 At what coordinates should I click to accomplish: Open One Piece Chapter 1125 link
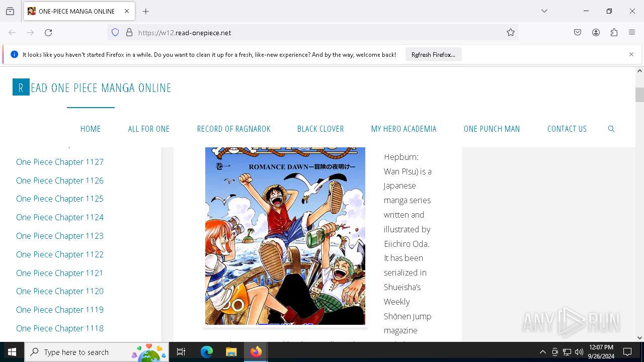pyautogui.click(x=60, y=199)
